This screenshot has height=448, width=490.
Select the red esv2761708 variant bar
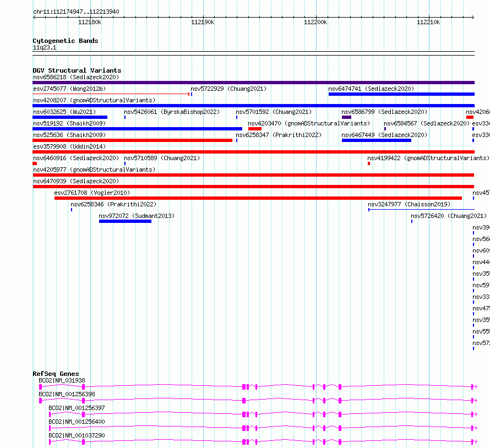[258, 198]
